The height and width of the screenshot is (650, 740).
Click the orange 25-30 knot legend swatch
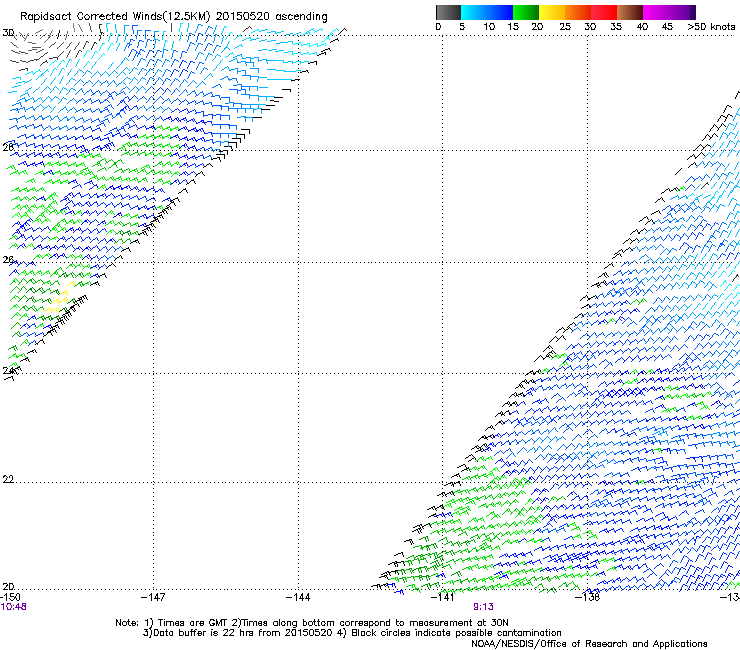(x=578, y=12)
